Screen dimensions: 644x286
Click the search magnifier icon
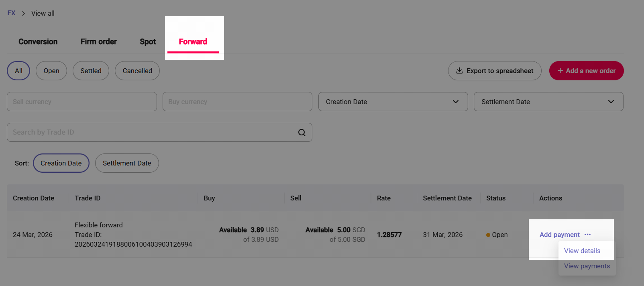pyautogui.click(x=302, y=133)
